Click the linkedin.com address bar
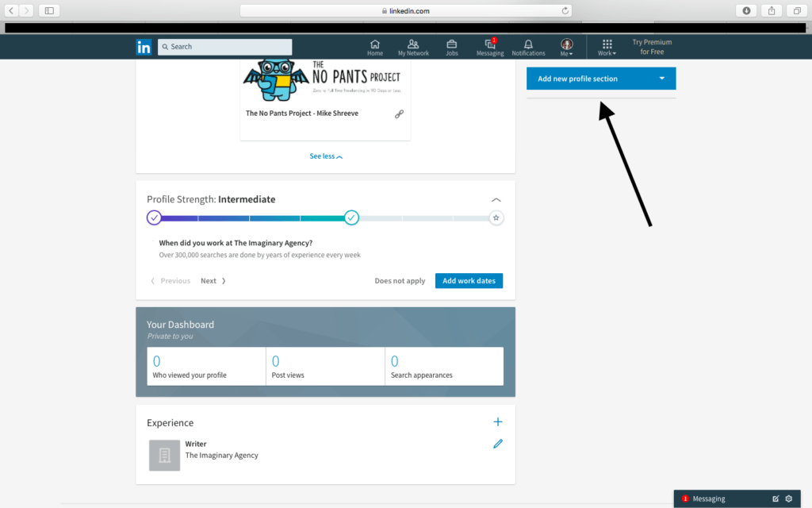The width and height of the screenshot is (812, 508). [x=405, y=10]
